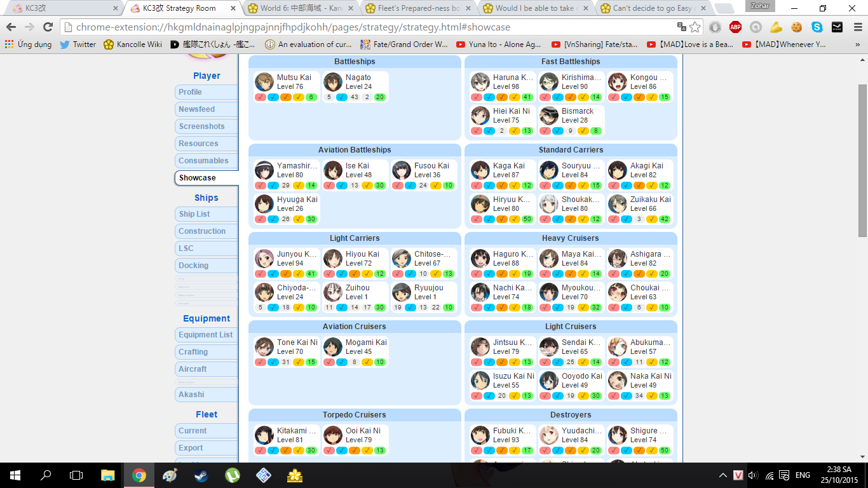Viewport: 868px width, 488px height.
Task: Click Zuihou's ship portrait
Action: tap(333, 292)
